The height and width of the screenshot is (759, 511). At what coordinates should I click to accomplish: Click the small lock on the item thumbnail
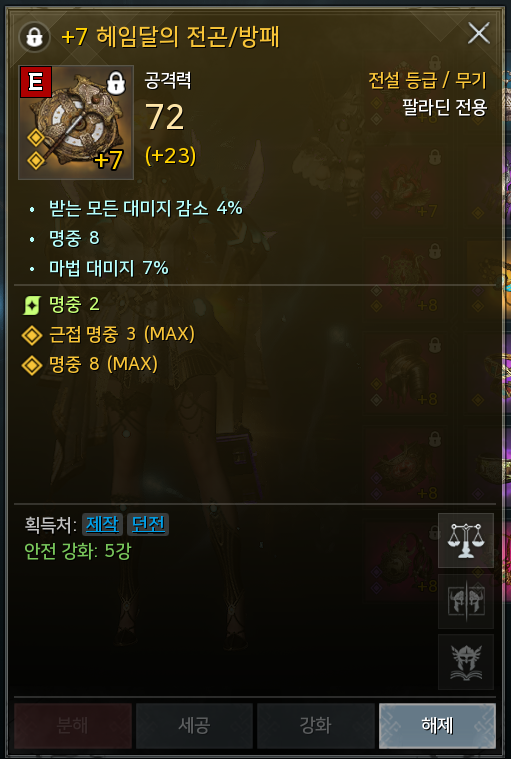click(x=116, y=83)
